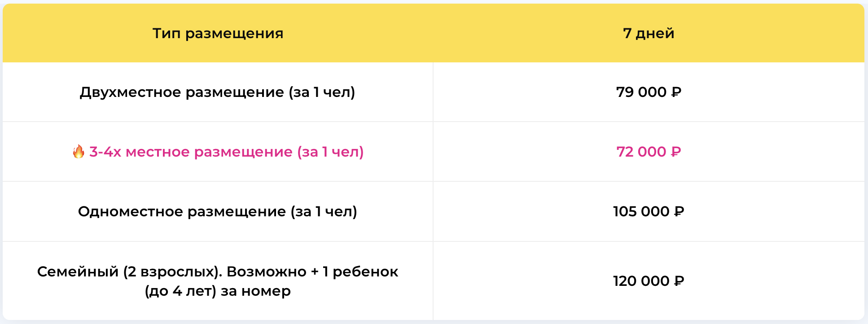Choose the 'Одноместное размещение' row label
This screenshot has height=324, width=868.
coord(182,211)
